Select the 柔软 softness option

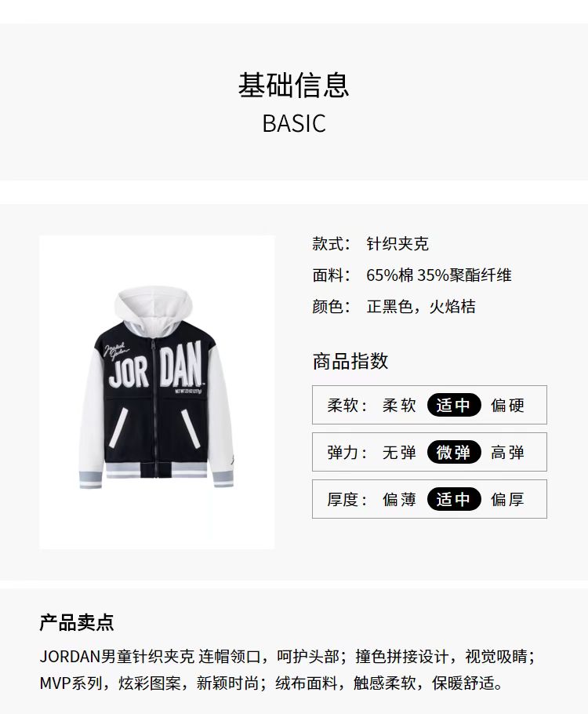point(399,405)
